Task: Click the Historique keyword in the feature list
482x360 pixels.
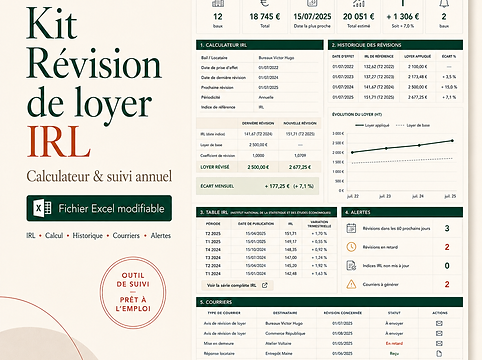Action: coord(88,235)
